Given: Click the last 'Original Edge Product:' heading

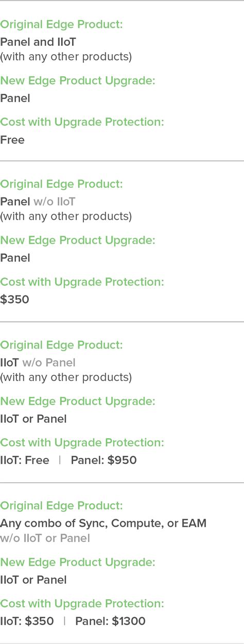Looking at the screenshot, I should tap(61, 506).
